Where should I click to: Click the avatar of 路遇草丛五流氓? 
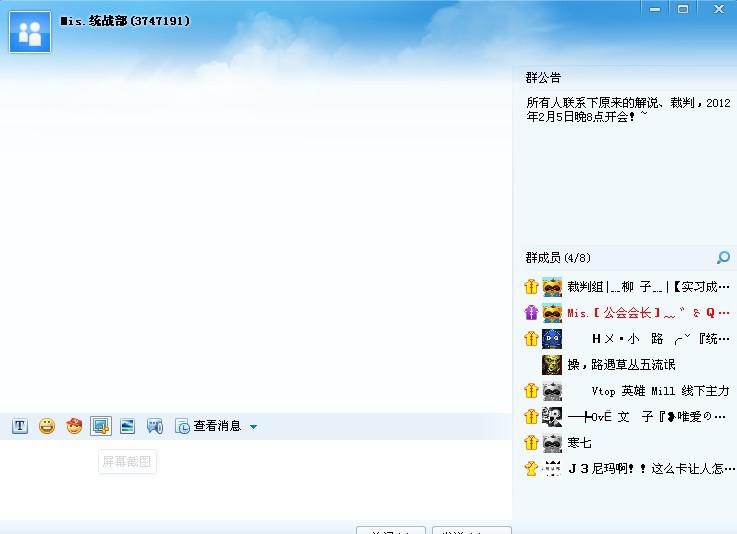point(552,365)
